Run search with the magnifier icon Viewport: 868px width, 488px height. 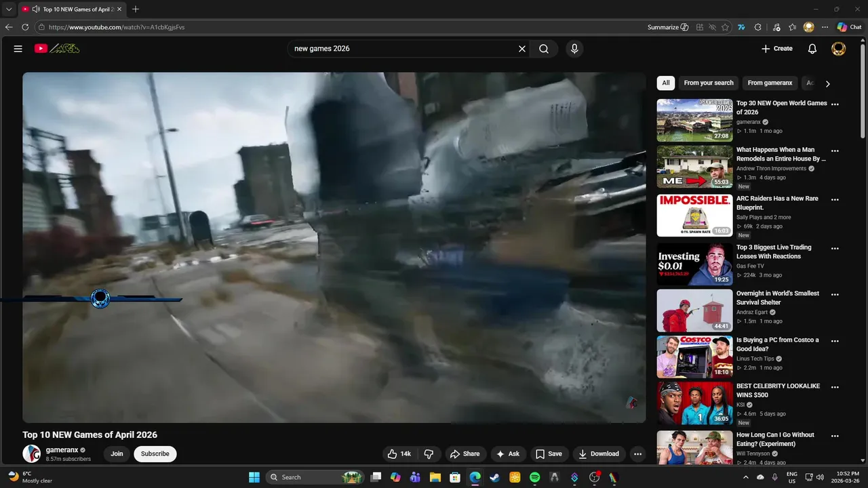click(x=544, y=49)
